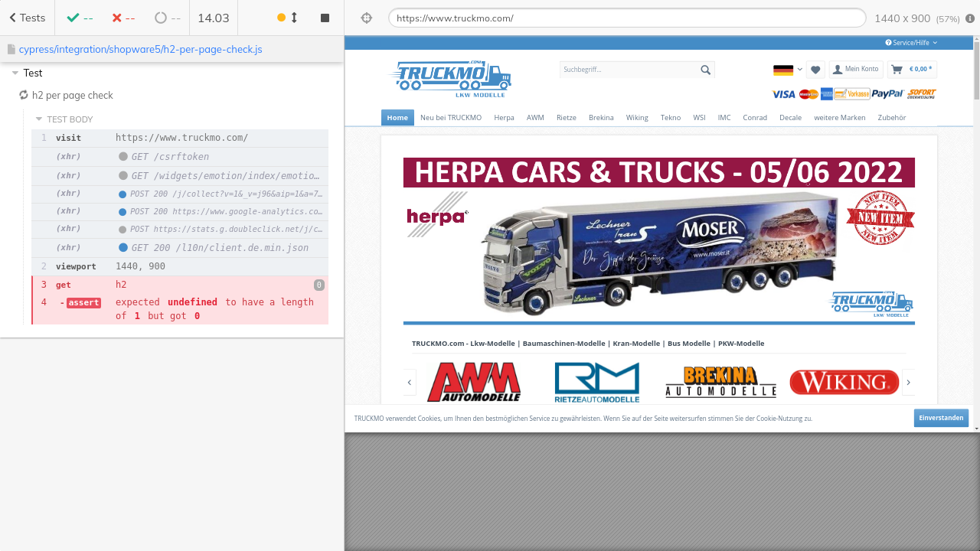Go back to the Tests list

(27, 18)
